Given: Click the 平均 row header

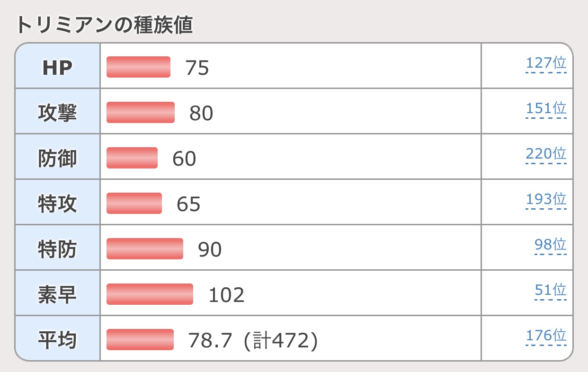Looking at the screenshot, I should [x=57, y=340].
